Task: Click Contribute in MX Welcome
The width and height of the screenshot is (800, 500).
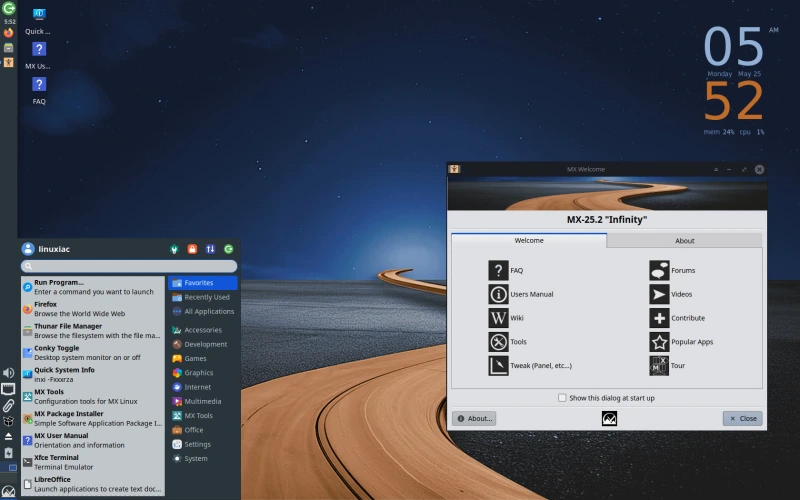Action: [677, 318]
